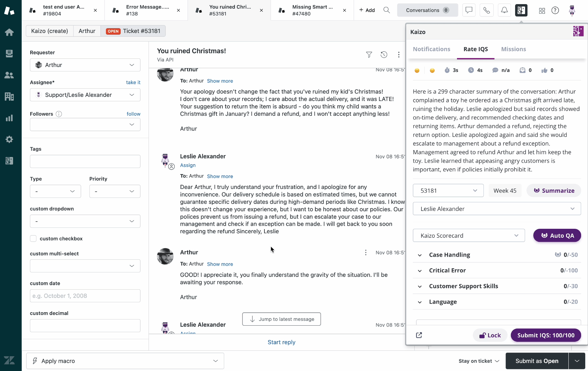
Task: Switch to 'Missing Smart' #47480 tab
Action: (x=312, y=10)
